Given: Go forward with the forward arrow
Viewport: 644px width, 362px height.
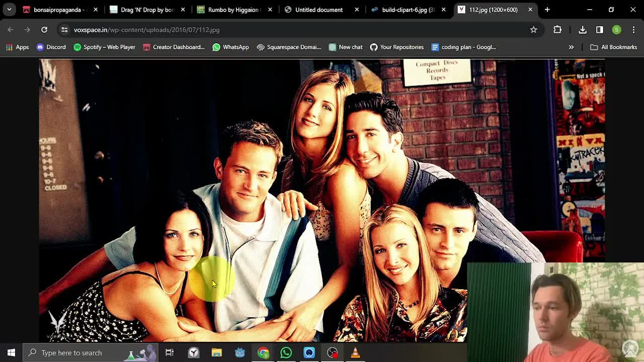Looking at the screenshot, I should [27, 30].
